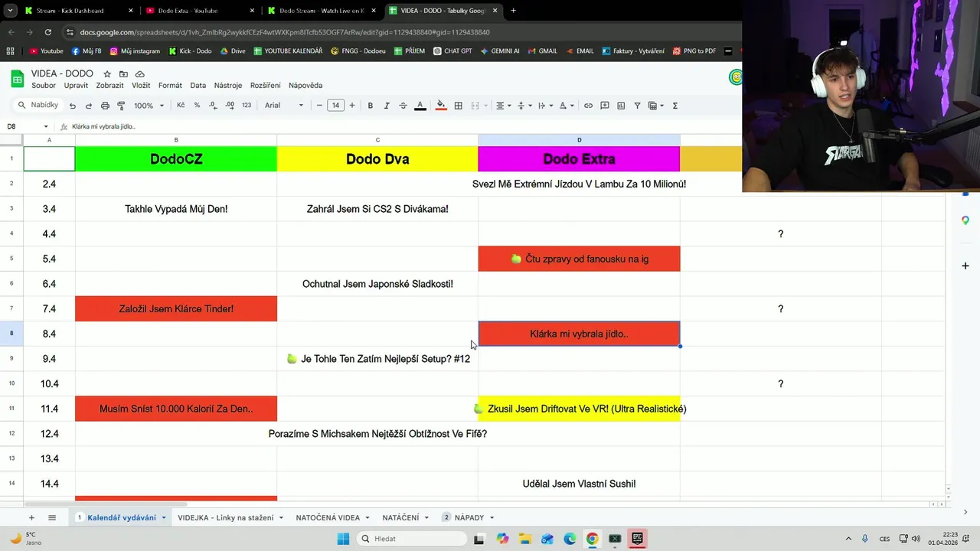Format the cell as percent

[197, 106]
